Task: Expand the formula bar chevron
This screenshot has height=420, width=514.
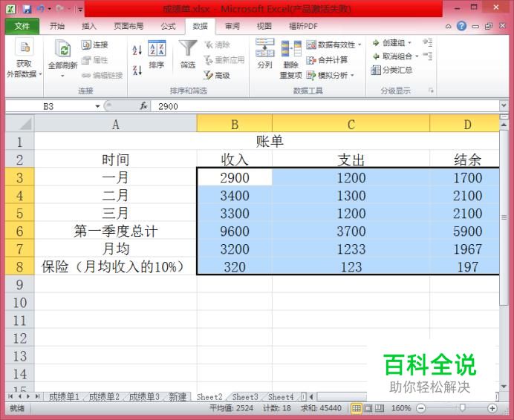Action: (x=504, y=106)
